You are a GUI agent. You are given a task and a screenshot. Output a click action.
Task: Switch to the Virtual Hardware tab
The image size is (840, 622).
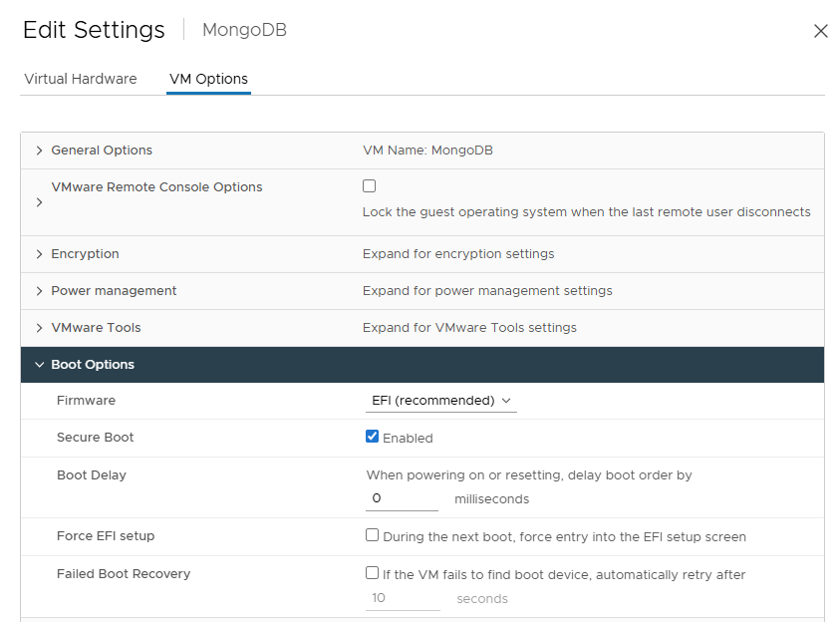click(x=81, y=79)
